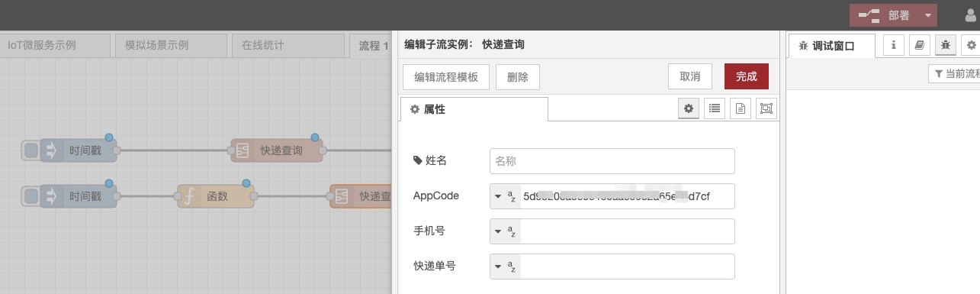Image resolution: width=980 pixels, height=294 pixels.
Task: Focus the AppCode value field
Action: (x=628, y=195)
